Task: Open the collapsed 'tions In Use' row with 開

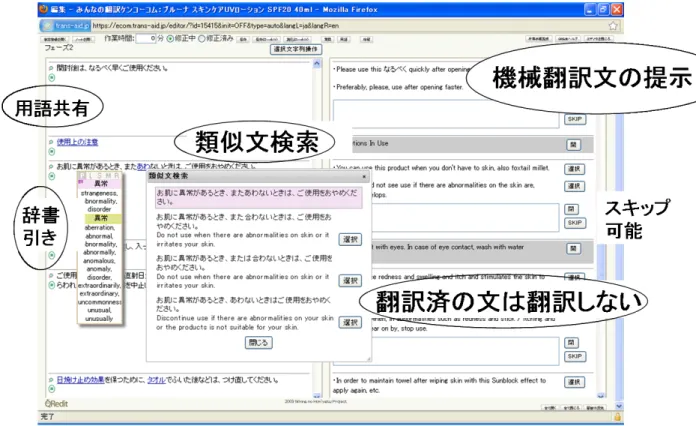Action: [x=573, y=145]
